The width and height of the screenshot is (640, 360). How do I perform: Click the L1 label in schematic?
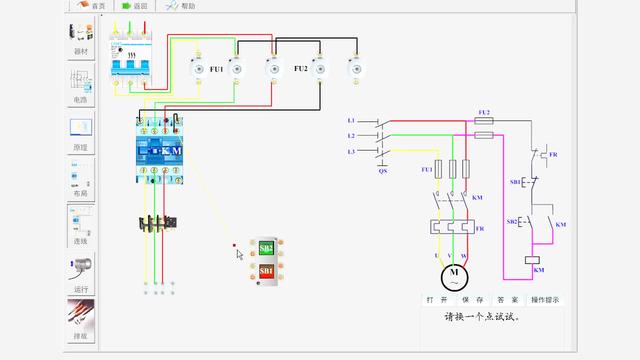tap(351, 121)
